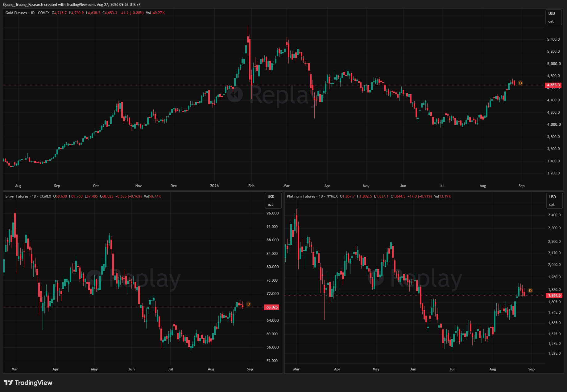Click the orange D marker on Gold chart
The height and width of the screenshot is (392, 567).
(520, 83)
